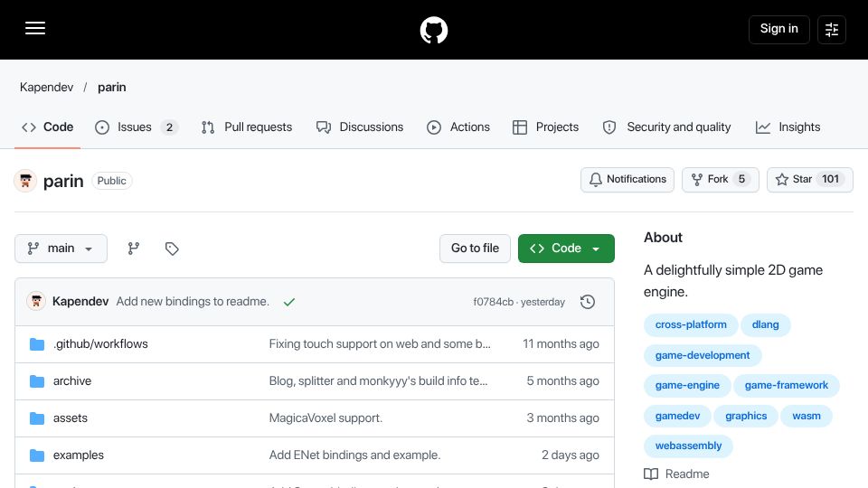
Task: Open commit history clock icon
Action: click(588, 302)
